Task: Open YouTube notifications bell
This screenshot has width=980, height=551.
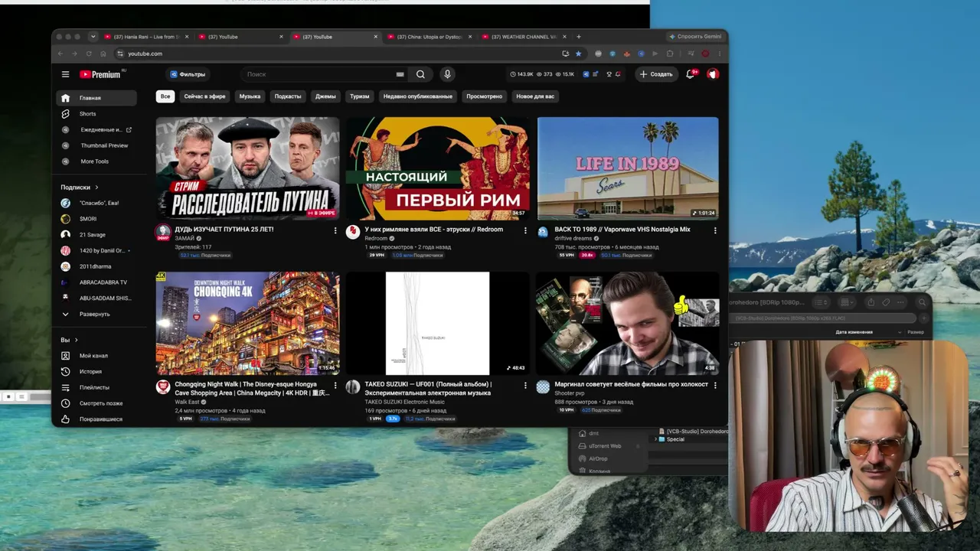Action: (690, 74)
